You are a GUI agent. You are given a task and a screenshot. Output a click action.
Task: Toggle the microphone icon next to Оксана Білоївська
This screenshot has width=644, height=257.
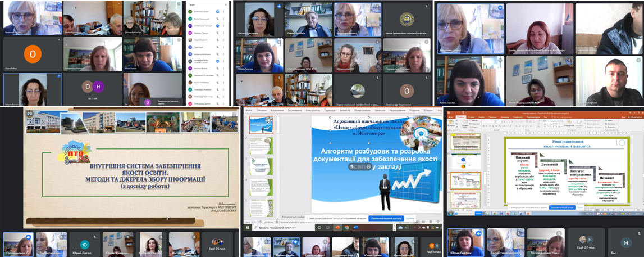tap(216, 82)
